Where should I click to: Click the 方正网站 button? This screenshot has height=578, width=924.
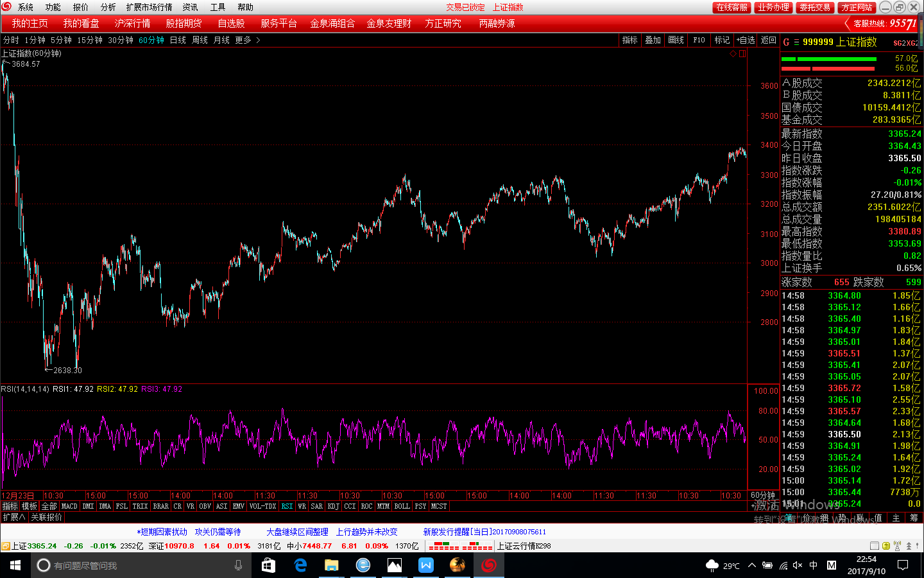pyautogui.click(x=857, y=8)
